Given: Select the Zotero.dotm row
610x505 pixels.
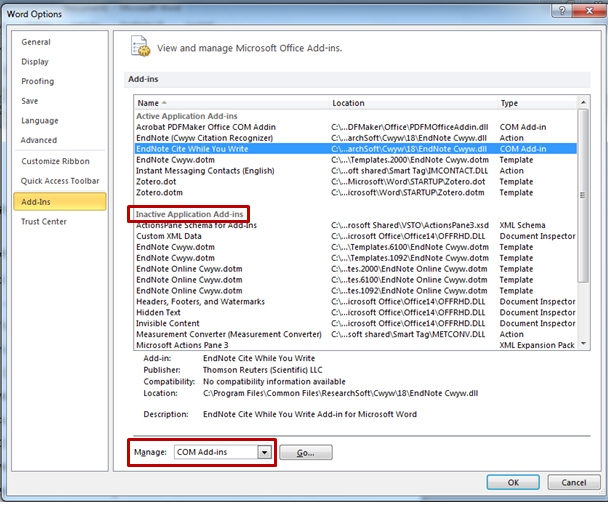Looking at the screenshot, I should tap(356, 193).
